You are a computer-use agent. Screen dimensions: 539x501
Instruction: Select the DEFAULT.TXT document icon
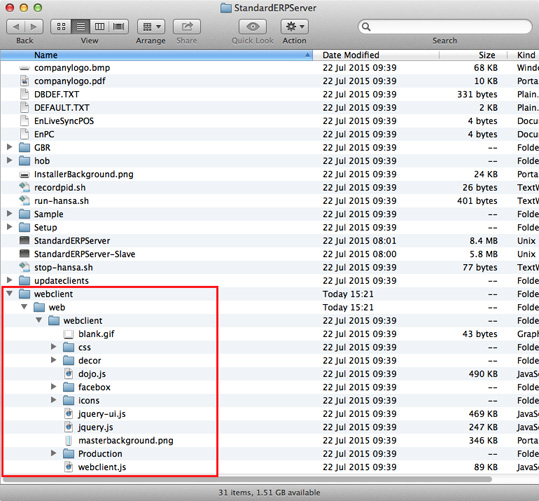pos(24,108)
